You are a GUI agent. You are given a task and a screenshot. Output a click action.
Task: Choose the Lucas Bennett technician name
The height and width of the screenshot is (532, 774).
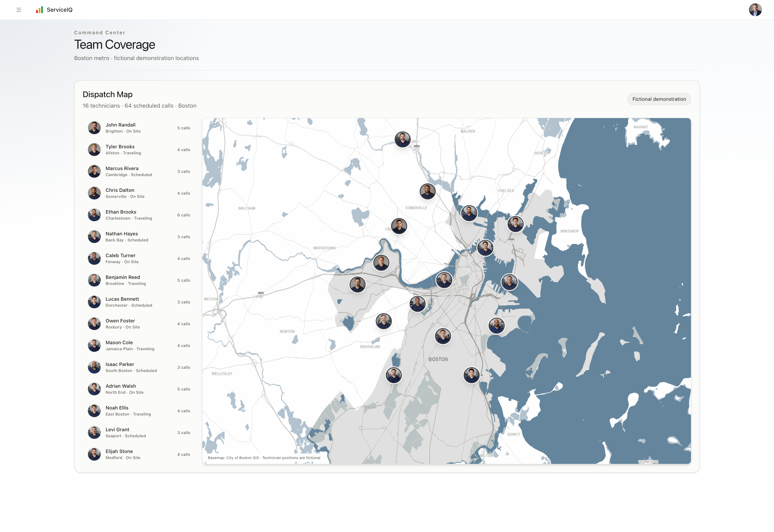click(x=122, y=299)
